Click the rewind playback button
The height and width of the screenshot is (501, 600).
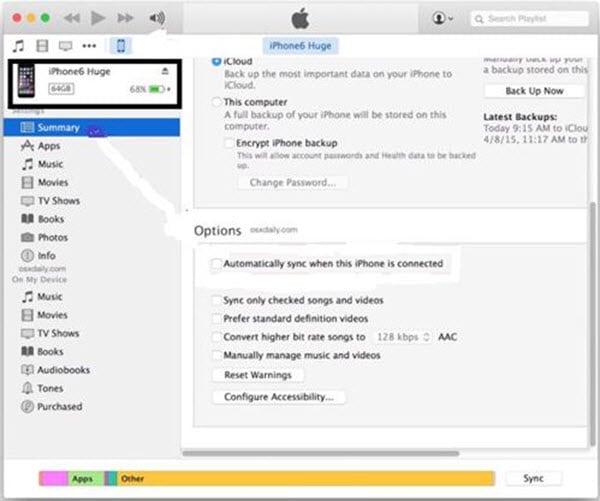click(72, 18)
